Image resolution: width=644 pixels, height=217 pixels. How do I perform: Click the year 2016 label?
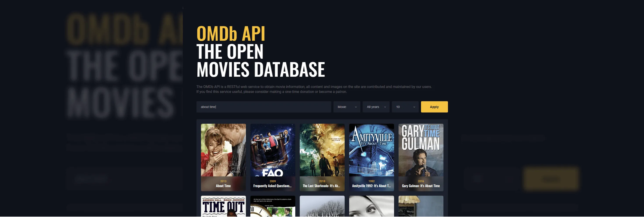[x=421, y=181]
